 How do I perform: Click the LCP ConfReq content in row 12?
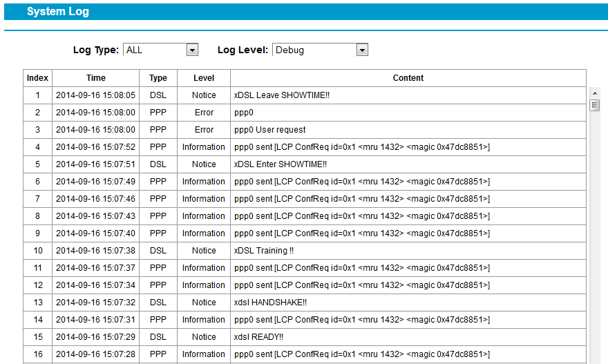pyautogui.click(x=362, y=285)
